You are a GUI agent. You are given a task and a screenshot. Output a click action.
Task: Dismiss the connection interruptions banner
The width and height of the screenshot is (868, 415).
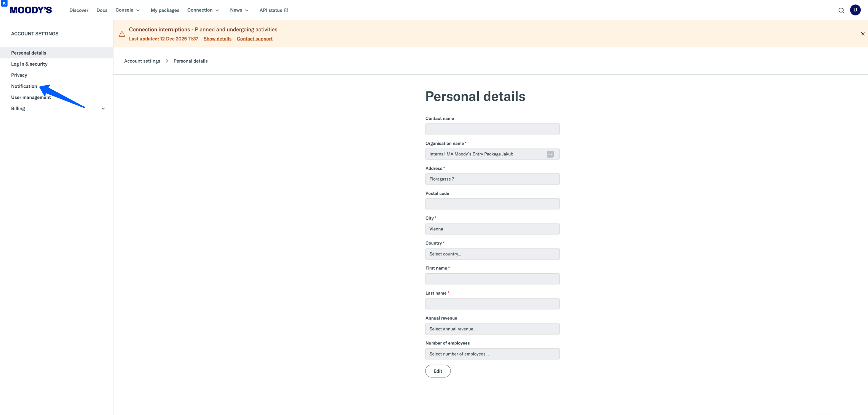(863, 34)
